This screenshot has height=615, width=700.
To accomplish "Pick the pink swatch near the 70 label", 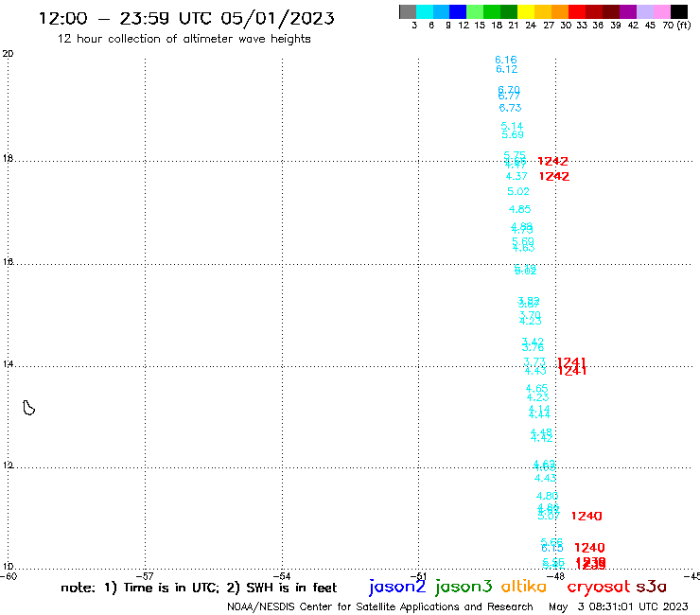I will coord(661,11).
